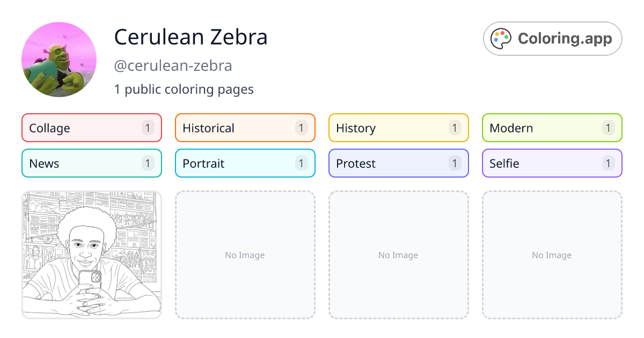Select the Collage tag filter
The image size is (644, 338).
tap(91, 128)
